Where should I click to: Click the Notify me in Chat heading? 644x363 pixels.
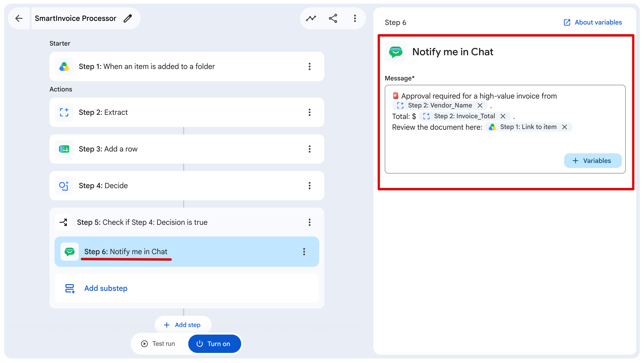[453, 52]
